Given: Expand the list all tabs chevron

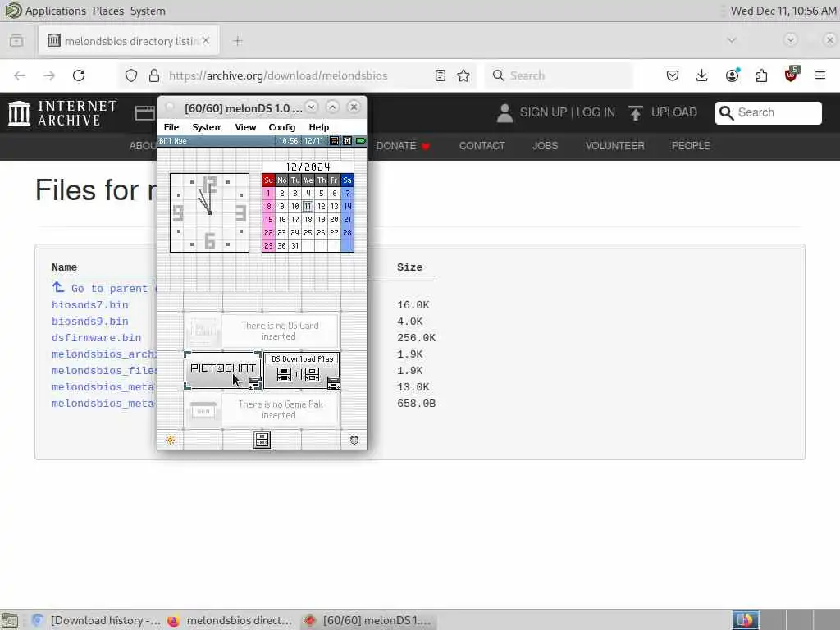Looking at the screenshot, I should 732,40.
